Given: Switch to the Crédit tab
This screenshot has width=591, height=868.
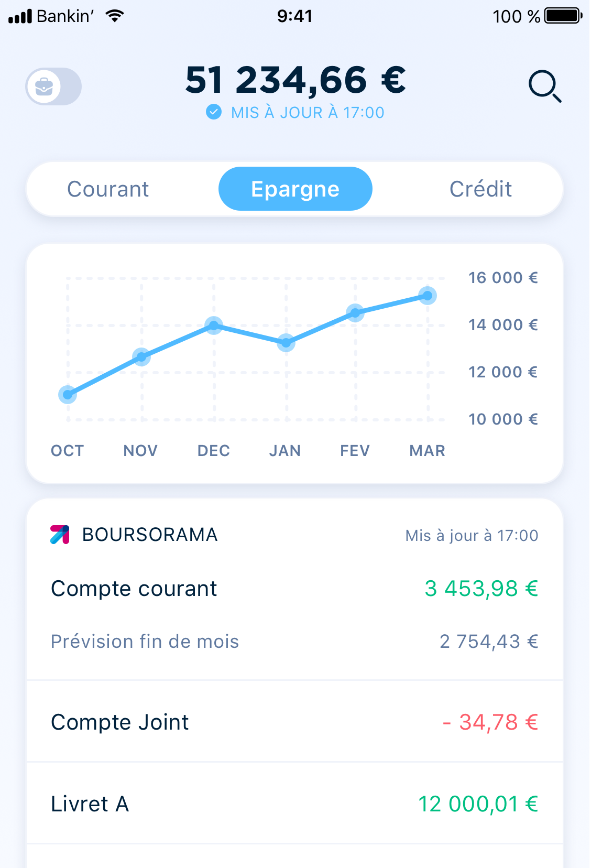Looking at the screenshot, I should click(480, 189).
